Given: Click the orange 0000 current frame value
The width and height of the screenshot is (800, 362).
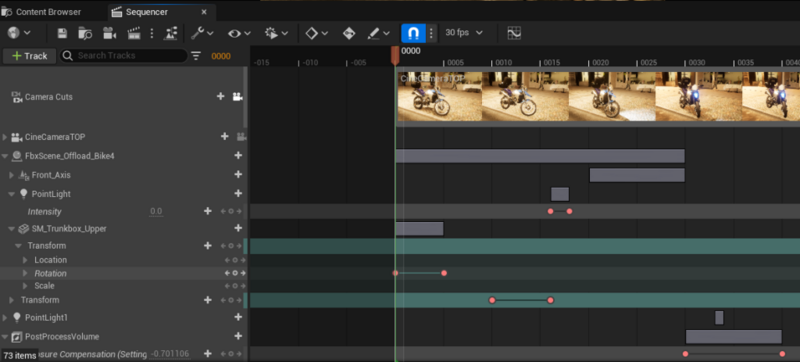Looking at the screenshot, I should coord(221,57).
